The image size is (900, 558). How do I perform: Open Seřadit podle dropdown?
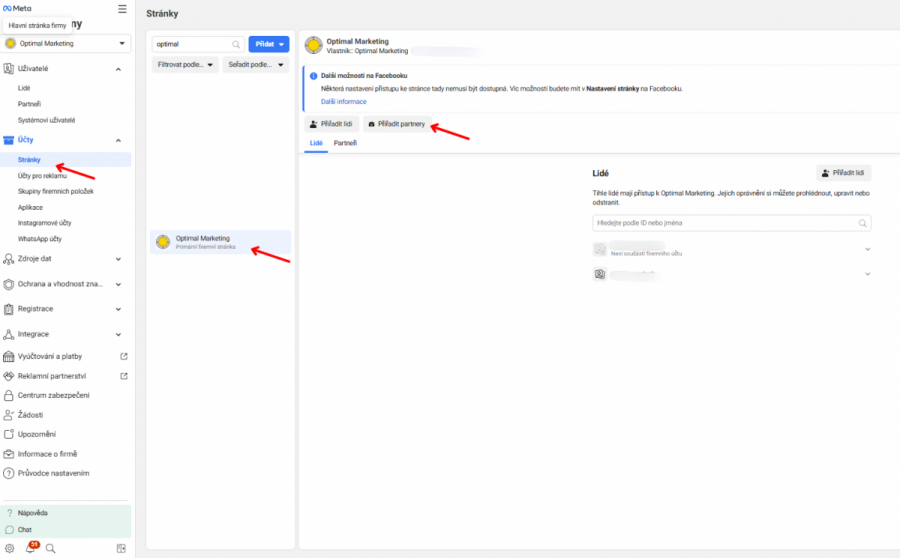coord(255,65)
